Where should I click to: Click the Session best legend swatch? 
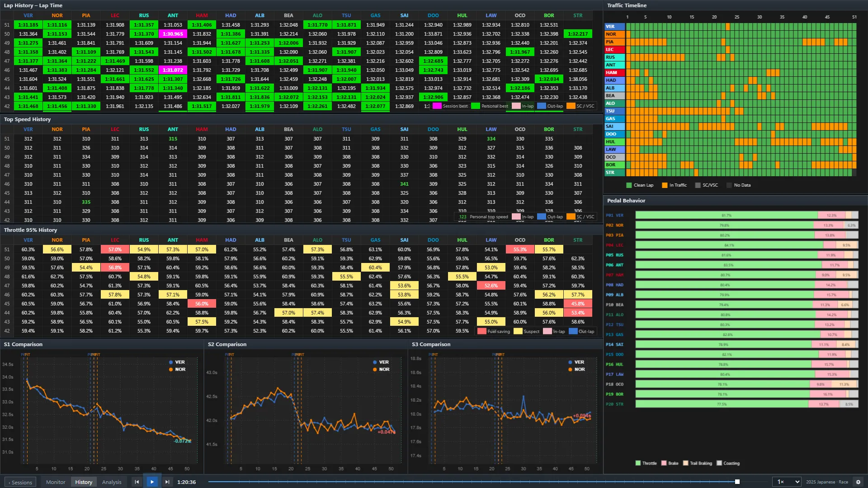[437, 106]
